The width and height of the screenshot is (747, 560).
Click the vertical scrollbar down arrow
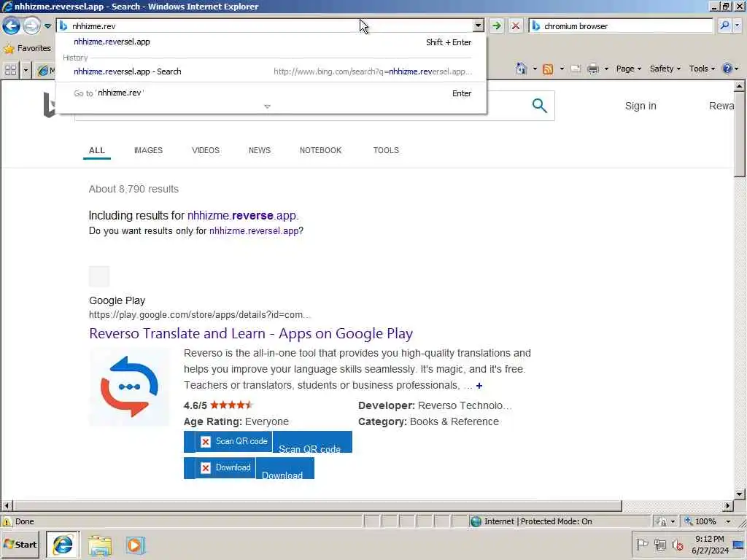tap(740, 494)
